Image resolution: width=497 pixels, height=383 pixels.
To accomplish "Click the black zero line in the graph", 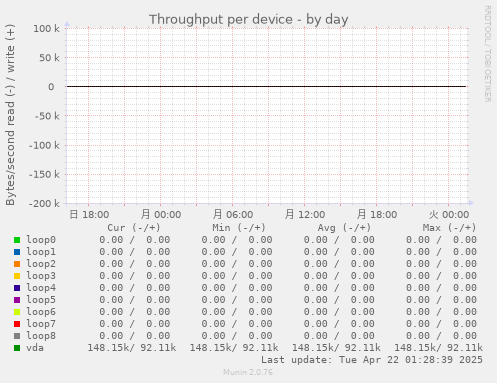I will (x=267, y=87).
